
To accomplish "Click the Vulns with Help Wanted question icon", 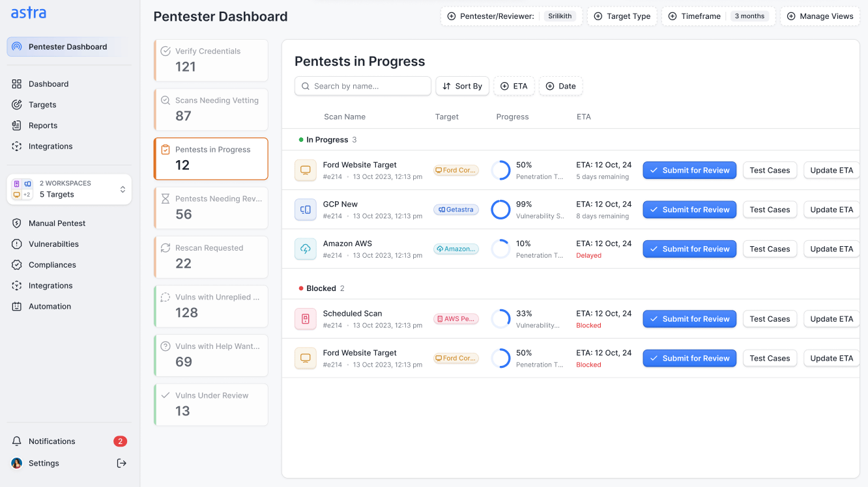I will 166,346.
